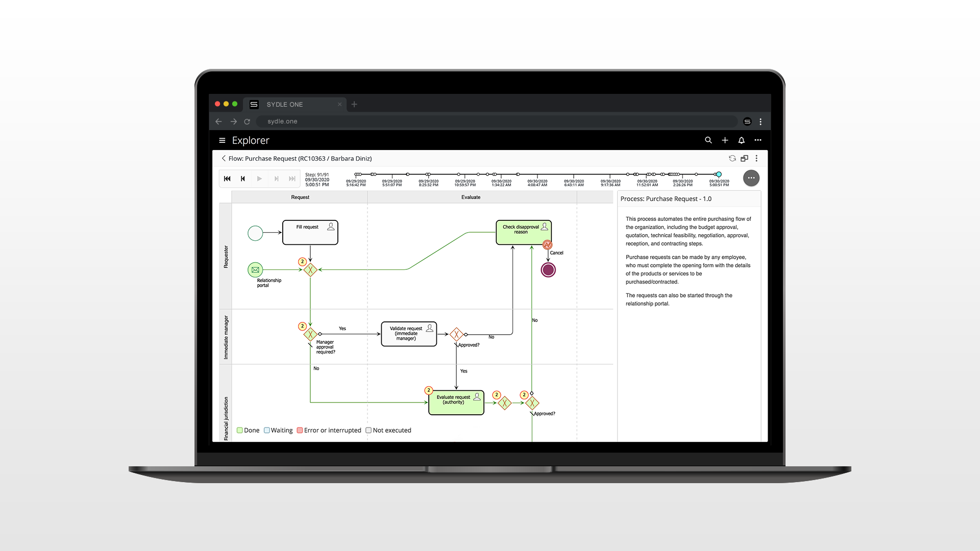Toggle the Waiting legend checkbox
This screenshot has width=980, height=551.
267,431
